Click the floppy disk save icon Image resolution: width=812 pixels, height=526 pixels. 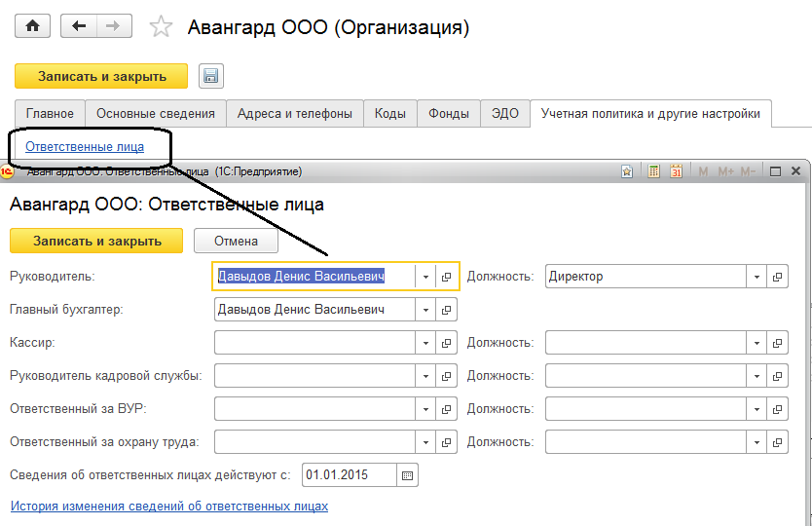click(x=211, y=76)
